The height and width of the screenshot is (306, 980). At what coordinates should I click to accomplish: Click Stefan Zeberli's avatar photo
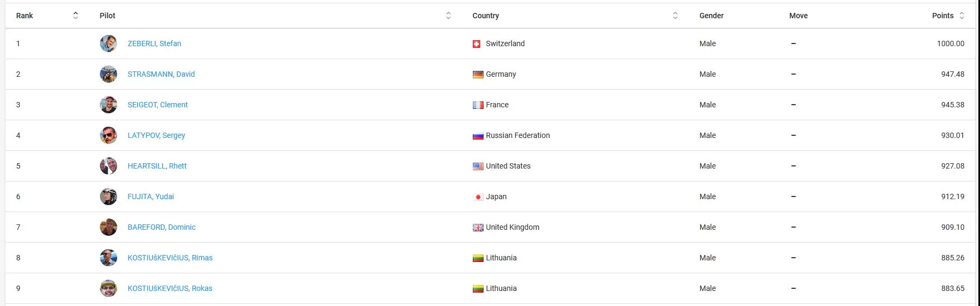109,43
